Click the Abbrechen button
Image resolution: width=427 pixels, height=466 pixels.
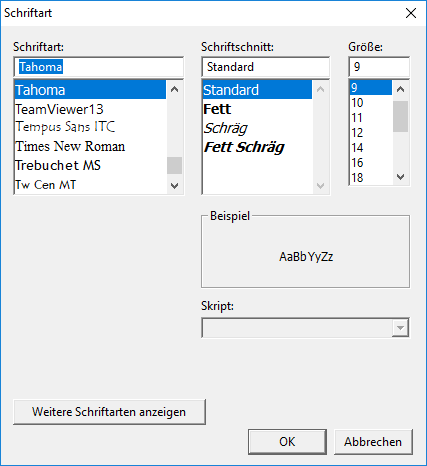[373, 442]
